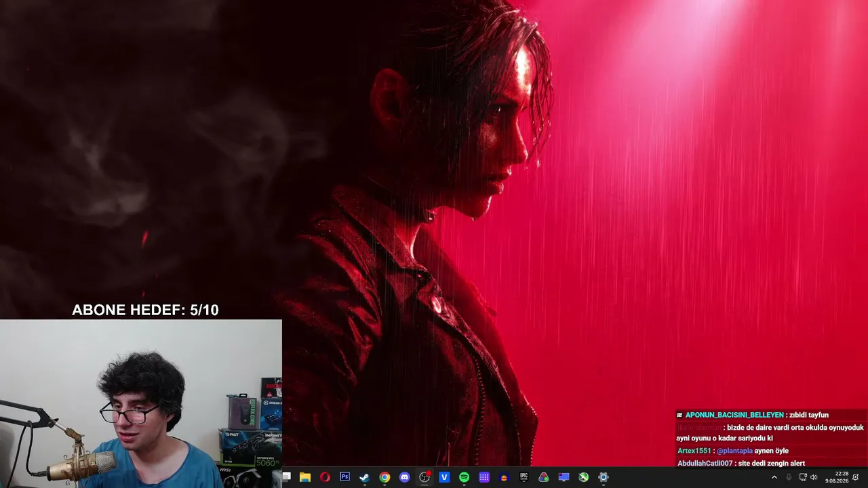Show hidden system tray icons

pos(774,477)
